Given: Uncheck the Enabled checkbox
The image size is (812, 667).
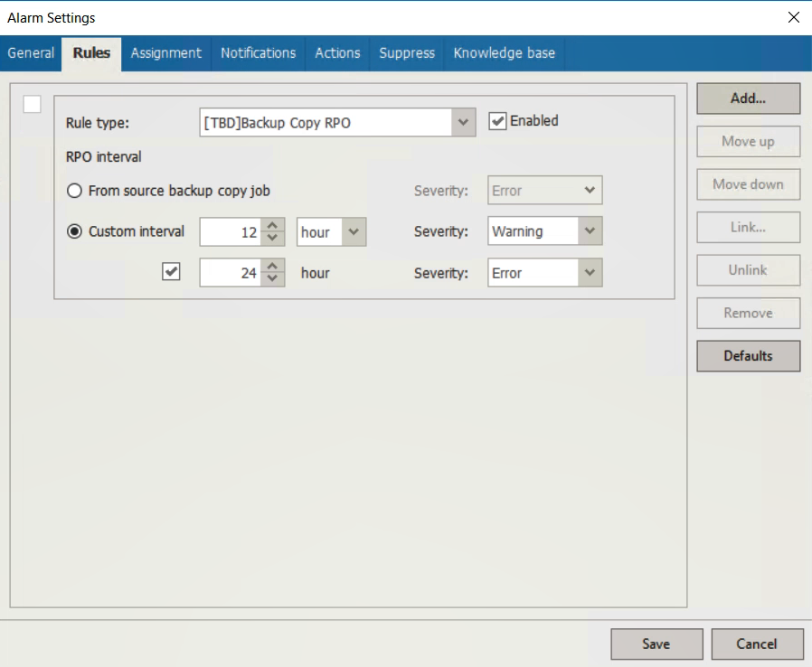Looking at the screenshot, I should pos(497,121).
